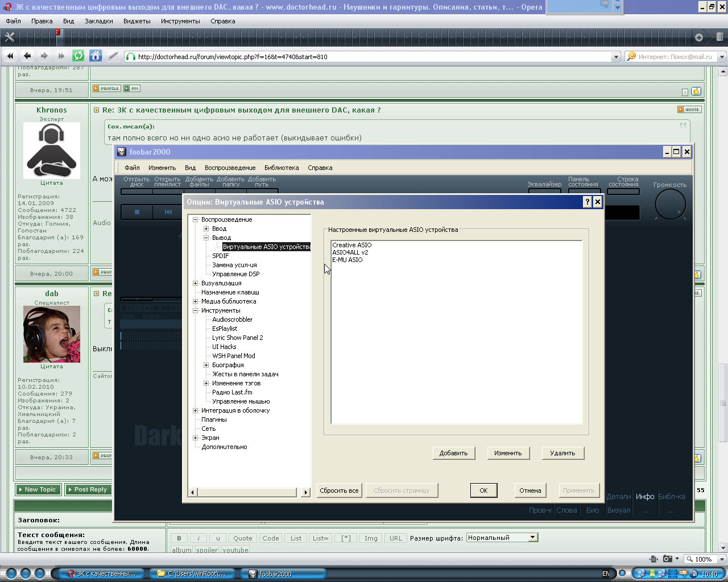Collapse the Воспроизведение tree node
Screen dimensions: 728x582
195,219
